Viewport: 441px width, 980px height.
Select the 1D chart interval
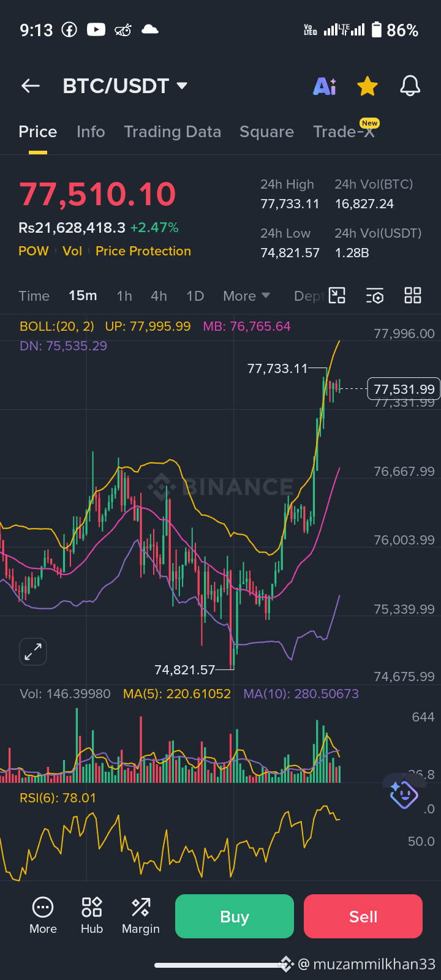(x=195, y=296)
